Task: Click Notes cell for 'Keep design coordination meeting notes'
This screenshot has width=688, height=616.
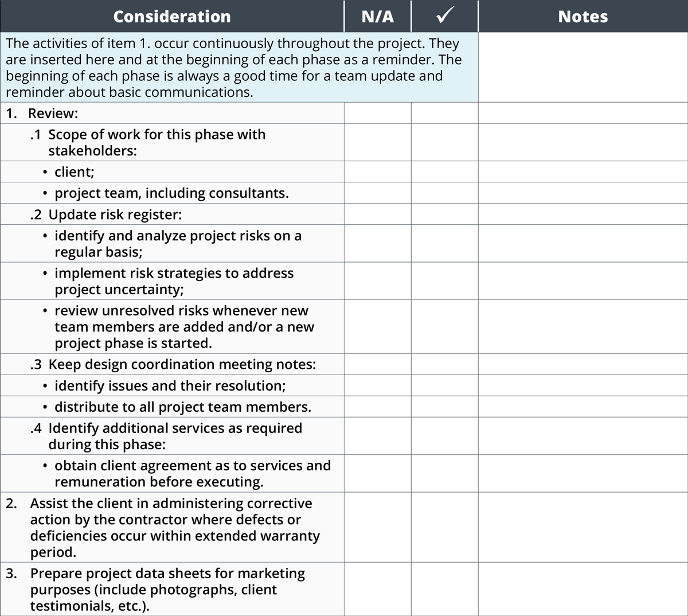Action: 583,364
